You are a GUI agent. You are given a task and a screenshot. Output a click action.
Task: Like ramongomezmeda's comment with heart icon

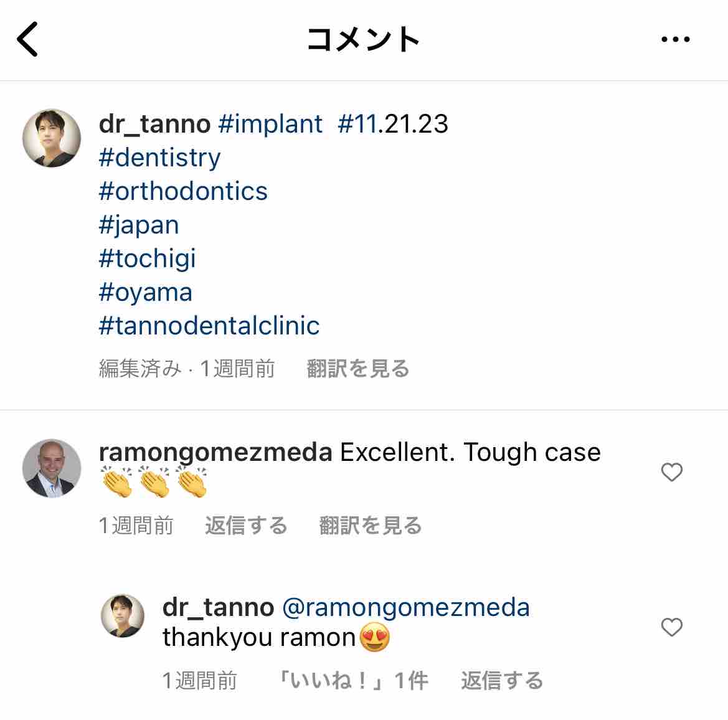pyautogui.click(x=671, y=472)
